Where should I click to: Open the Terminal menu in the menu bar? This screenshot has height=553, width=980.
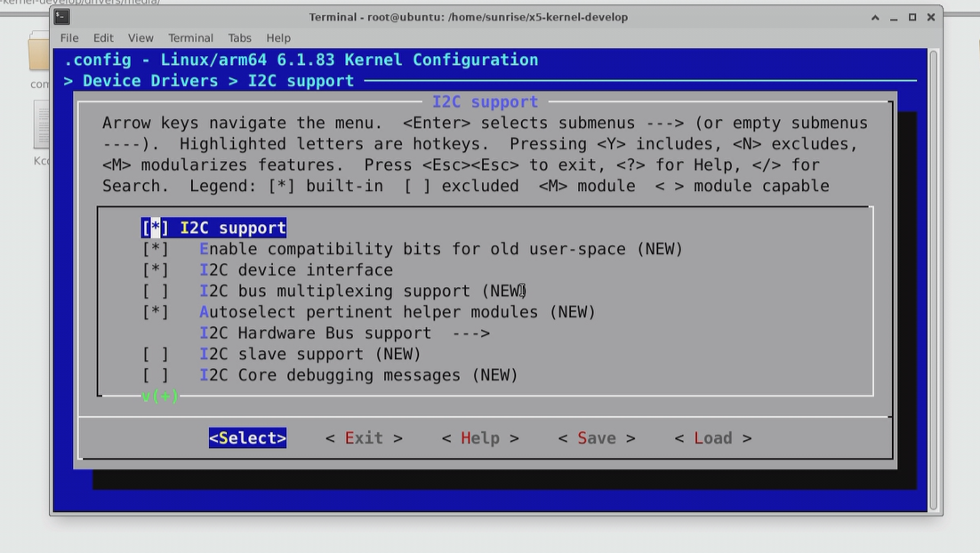tap(190, 38)
